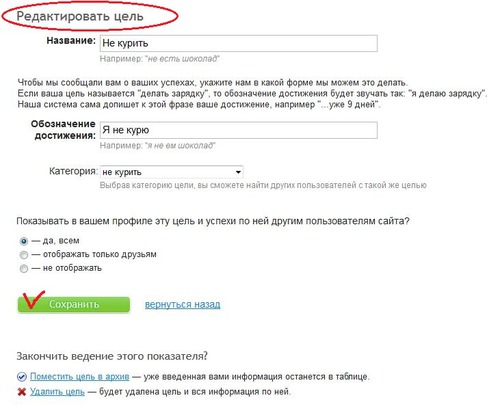
Task: Focus the 'Обозначение достижения' input field
Action: tap(239, 130)
